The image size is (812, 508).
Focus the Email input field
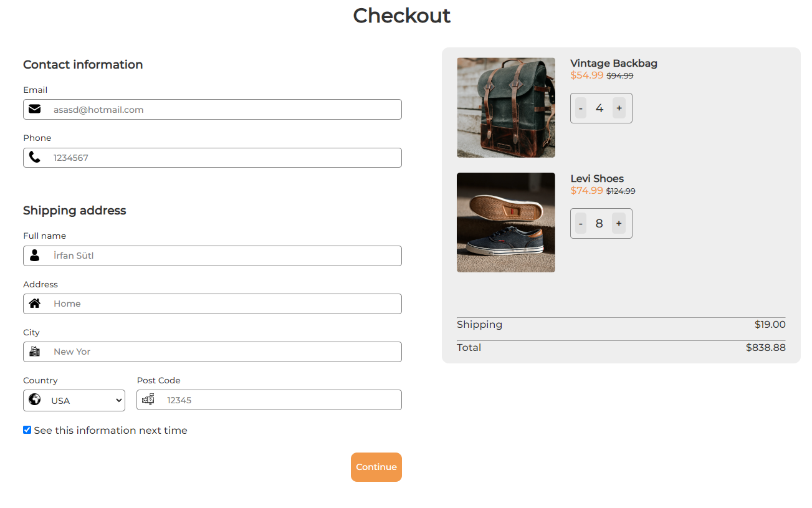(224, 110)
